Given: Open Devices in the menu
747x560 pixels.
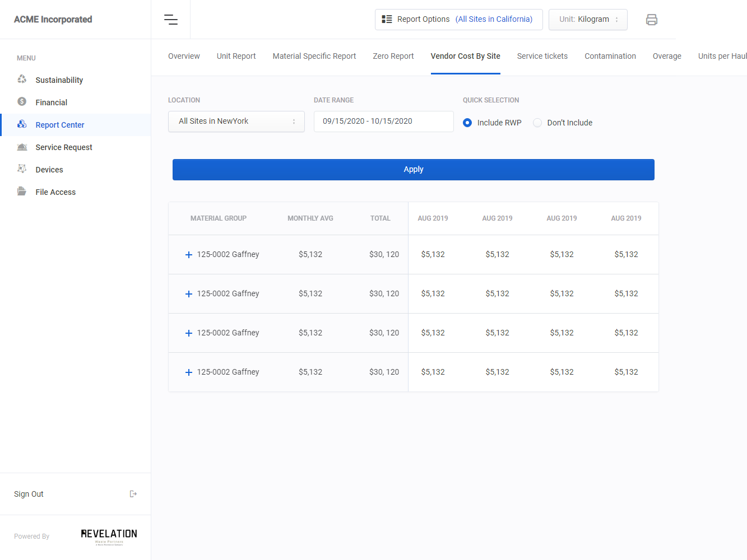Looking at the screenshot, I should [49, 170].
